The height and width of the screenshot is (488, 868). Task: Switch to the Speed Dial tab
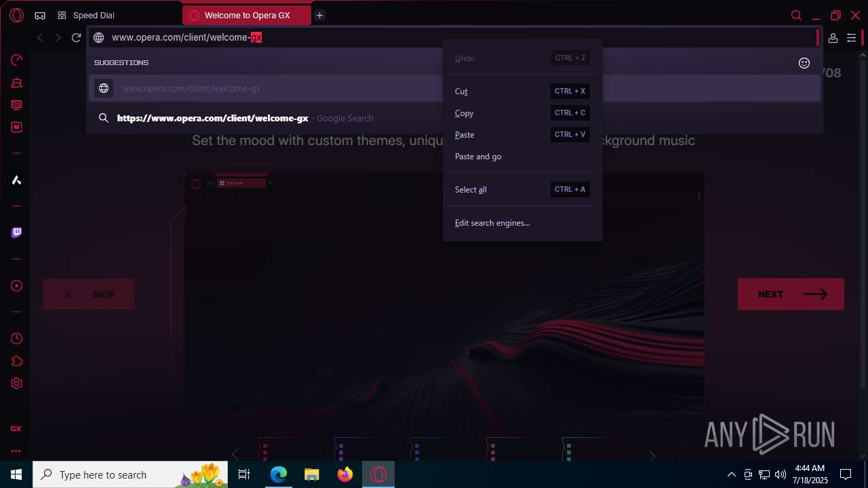pos(86,16)
